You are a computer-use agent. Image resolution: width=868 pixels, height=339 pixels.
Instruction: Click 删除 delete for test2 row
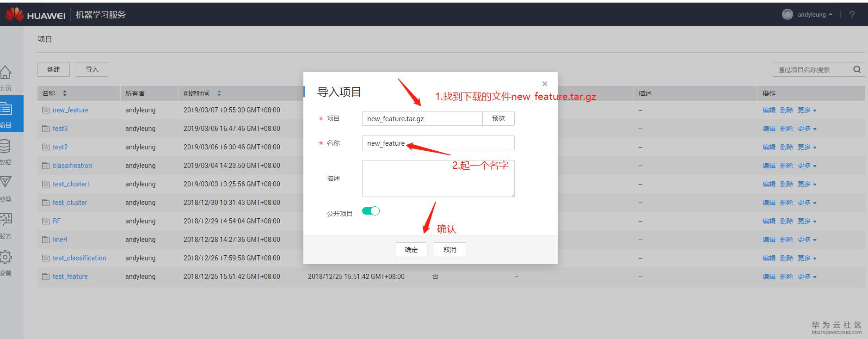tap(787, 147)
